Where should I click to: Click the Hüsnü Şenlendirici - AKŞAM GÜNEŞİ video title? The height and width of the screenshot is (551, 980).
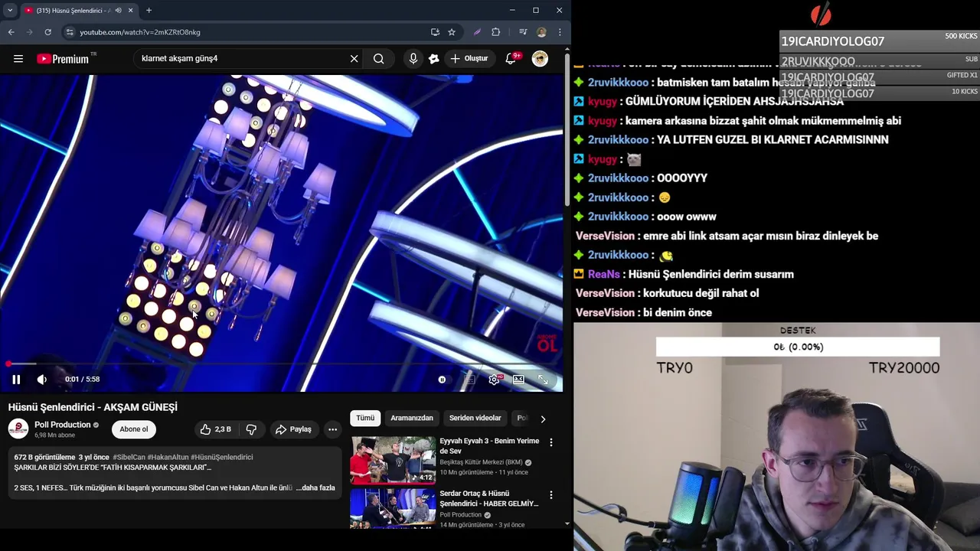pyautogui.click(x=93, y=407)
